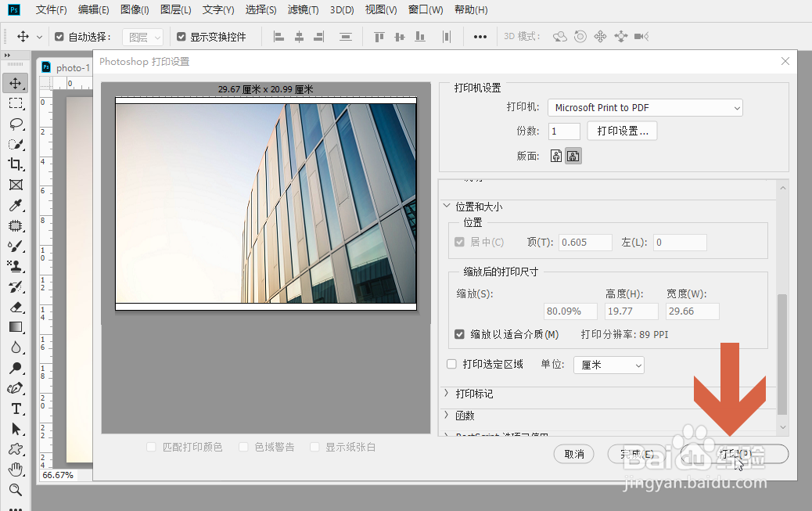The height and width of the screenshot is (511, 812).
Task: Select the Clone Stamp tool
Action: [x=16, y=266]
